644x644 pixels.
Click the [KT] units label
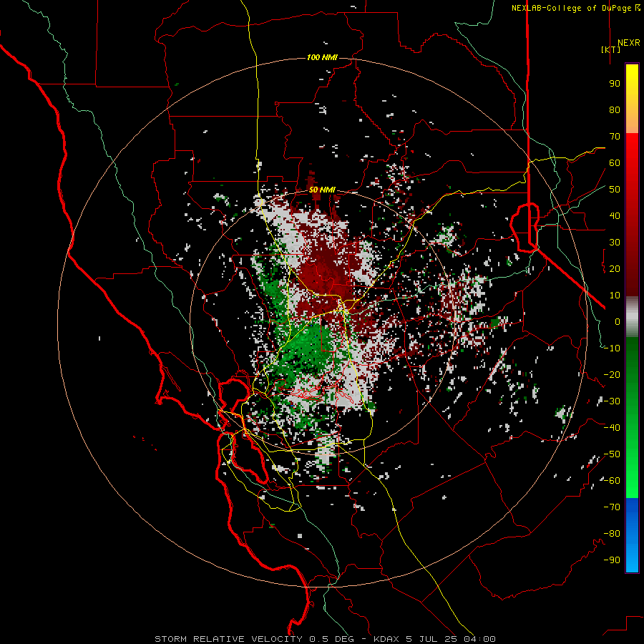coord(611,49)
